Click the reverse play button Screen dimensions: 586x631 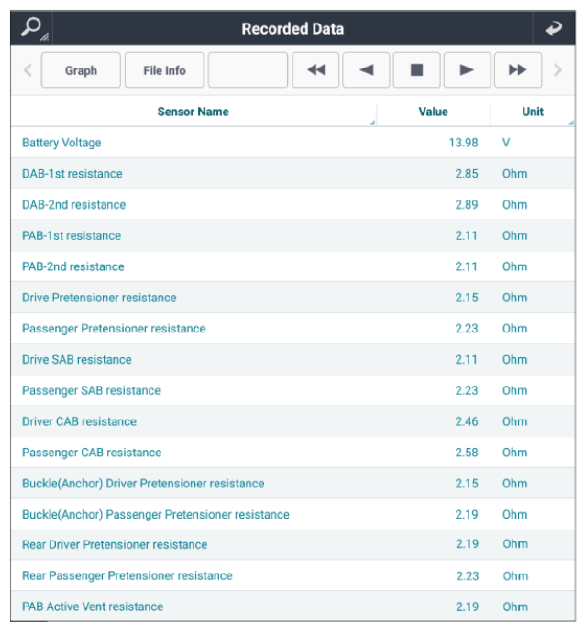point(366,70)
